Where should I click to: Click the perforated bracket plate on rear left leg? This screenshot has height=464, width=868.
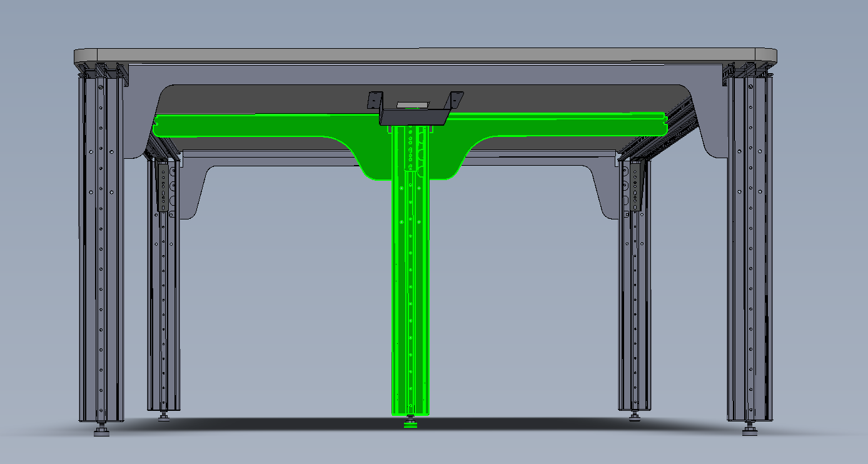tap(163, 186)
